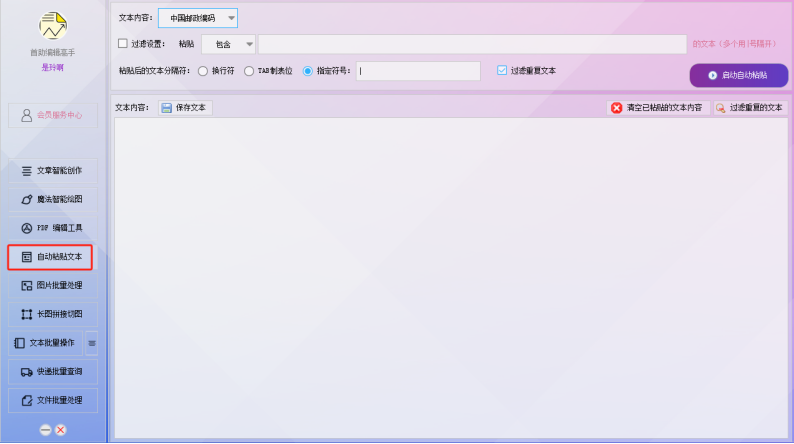Click inside the pasted text content area

pos(451,278)
